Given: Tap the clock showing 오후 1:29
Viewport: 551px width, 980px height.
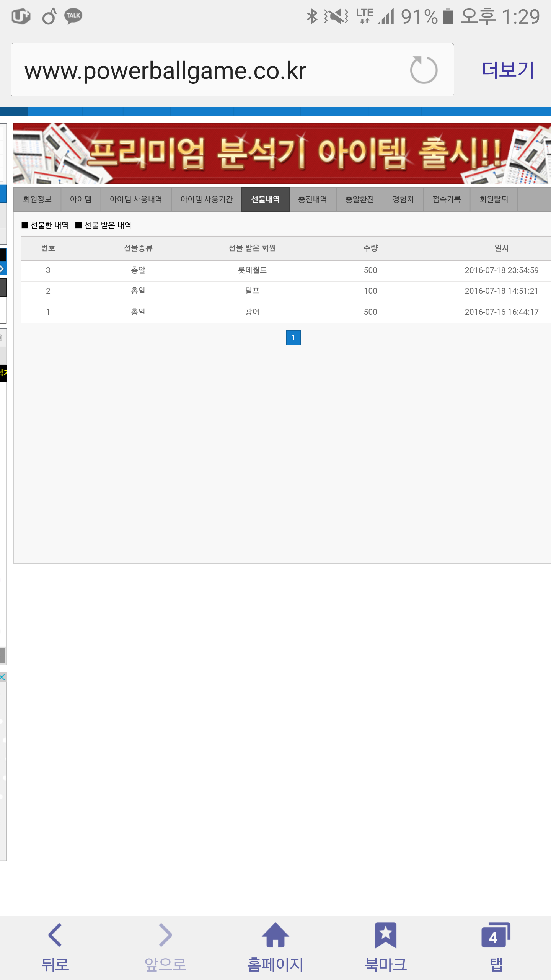Looking at the screenshot, I should click(x=500, y=16).
